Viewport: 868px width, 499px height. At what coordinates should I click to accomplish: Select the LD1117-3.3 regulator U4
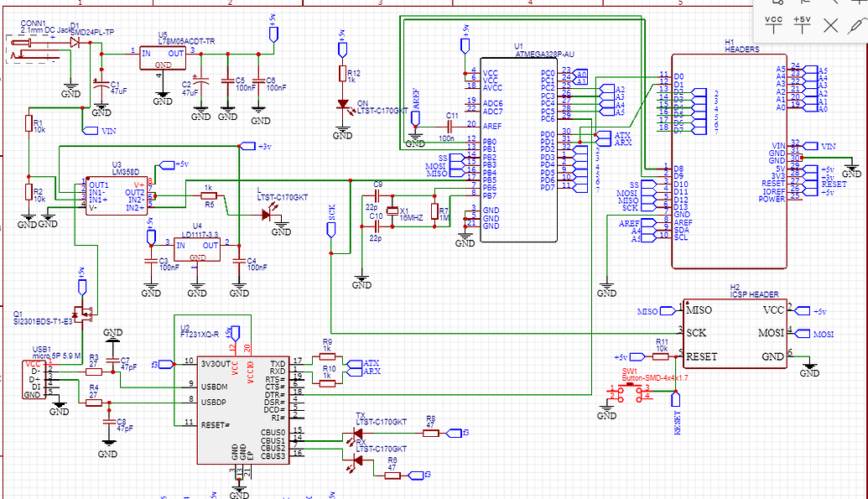click(x=197, y=247)
